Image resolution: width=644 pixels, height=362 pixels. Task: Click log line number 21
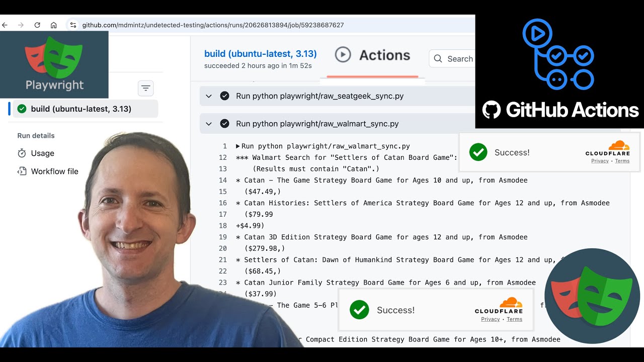tap(223, 260)
